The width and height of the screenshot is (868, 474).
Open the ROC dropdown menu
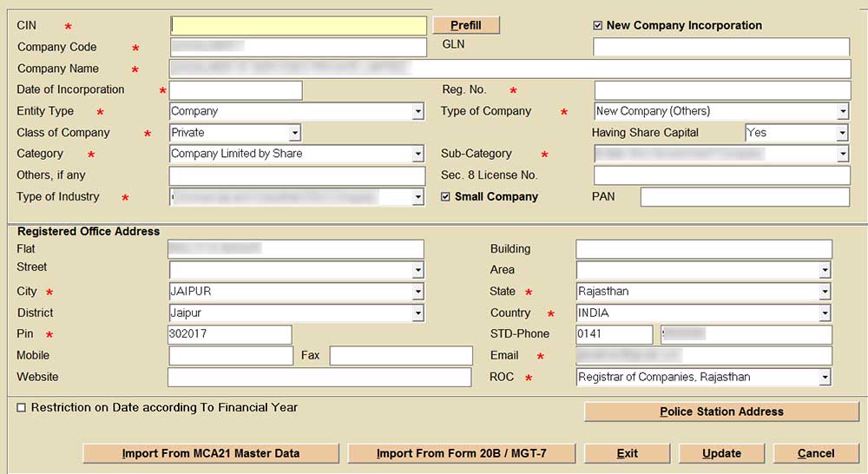(825, 378)
